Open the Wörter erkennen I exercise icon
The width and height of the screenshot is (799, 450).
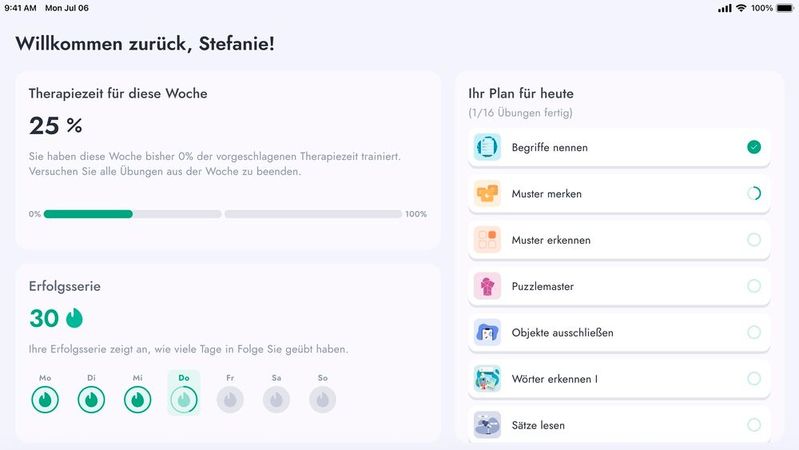[x=487, y=379]
